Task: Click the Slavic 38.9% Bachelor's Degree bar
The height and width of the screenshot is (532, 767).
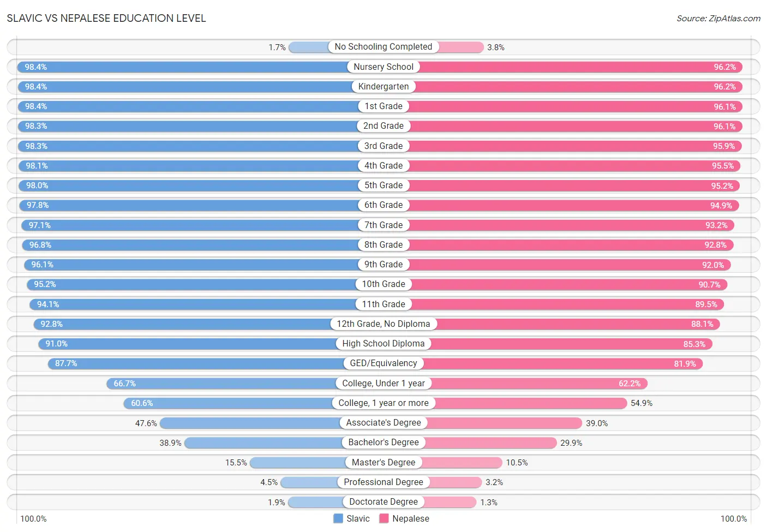Action: 284,443
